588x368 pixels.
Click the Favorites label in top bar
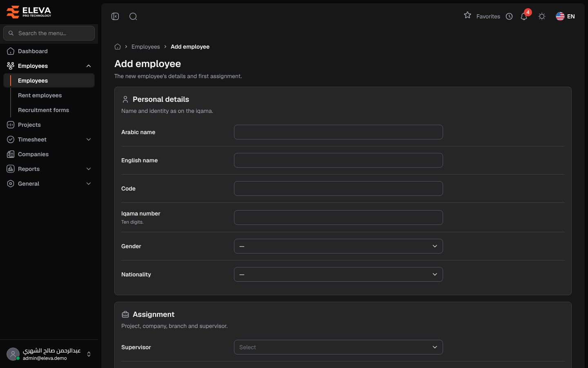(x=488, y=16)
